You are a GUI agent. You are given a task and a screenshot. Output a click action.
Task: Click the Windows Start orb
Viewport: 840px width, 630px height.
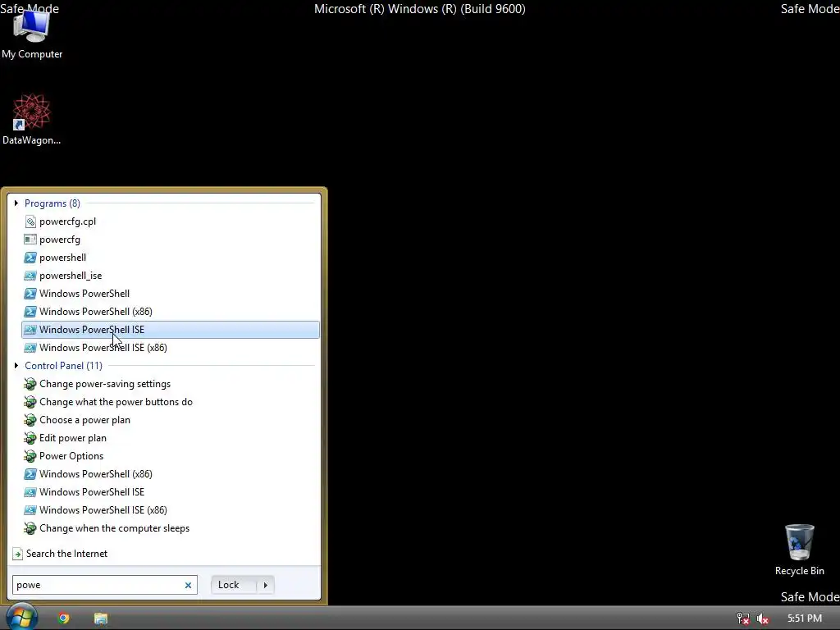coord(21,617)
